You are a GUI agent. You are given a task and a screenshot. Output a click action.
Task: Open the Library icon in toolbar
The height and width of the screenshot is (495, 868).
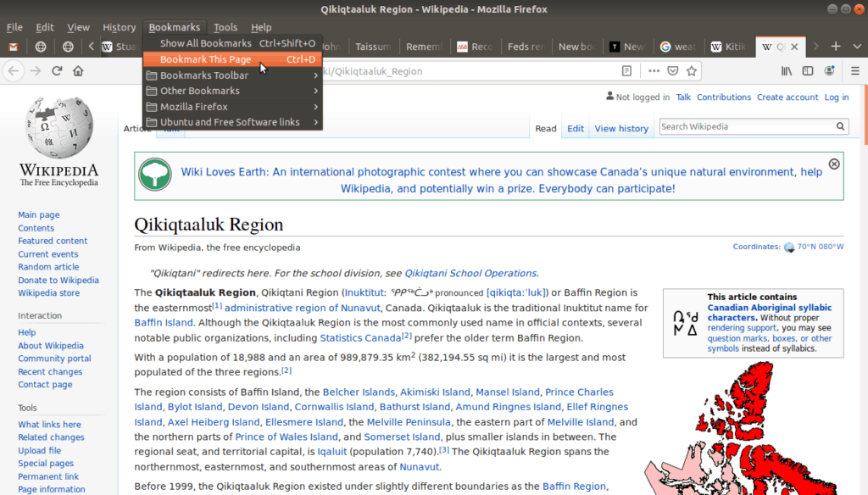coord(787,71)
